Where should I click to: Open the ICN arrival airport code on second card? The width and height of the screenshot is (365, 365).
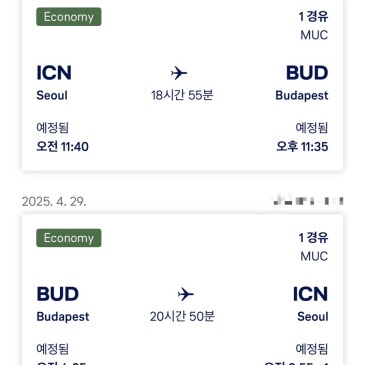pos(310,294)
